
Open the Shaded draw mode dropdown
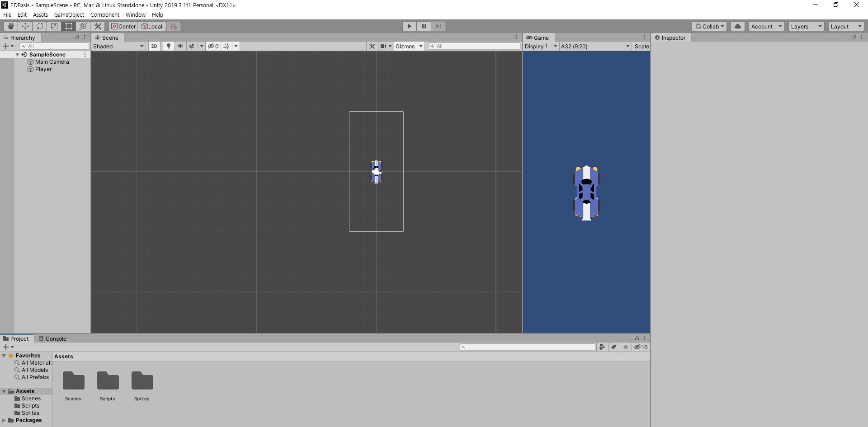pyautogui.click(x=118, y=46)
